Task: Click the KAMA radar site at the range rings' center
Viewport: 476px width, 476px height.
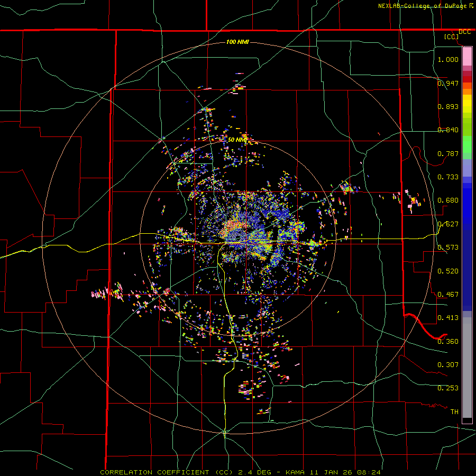Action: pyautogui.click(x=237, y=239)
